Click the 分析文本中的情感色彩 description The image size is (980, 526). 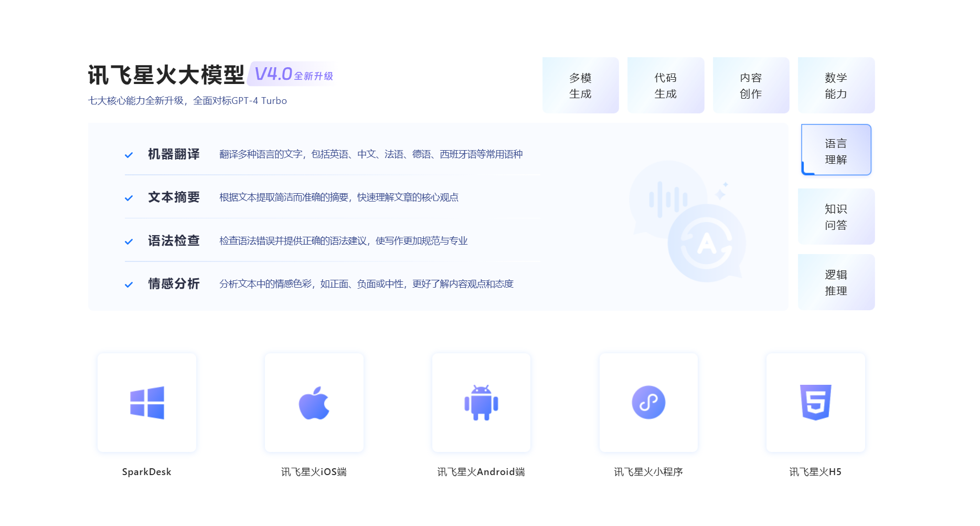(x=366, y=284)
